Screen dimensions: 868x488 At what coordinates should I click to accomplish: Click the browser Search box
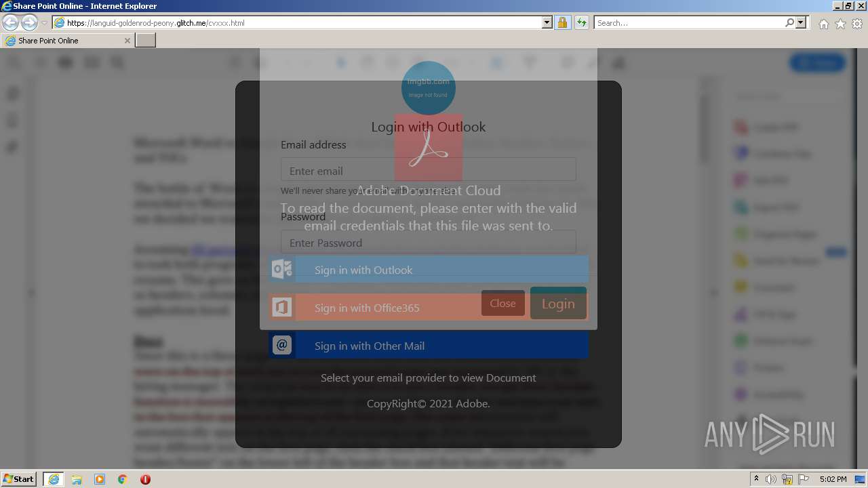click(689, 22)
